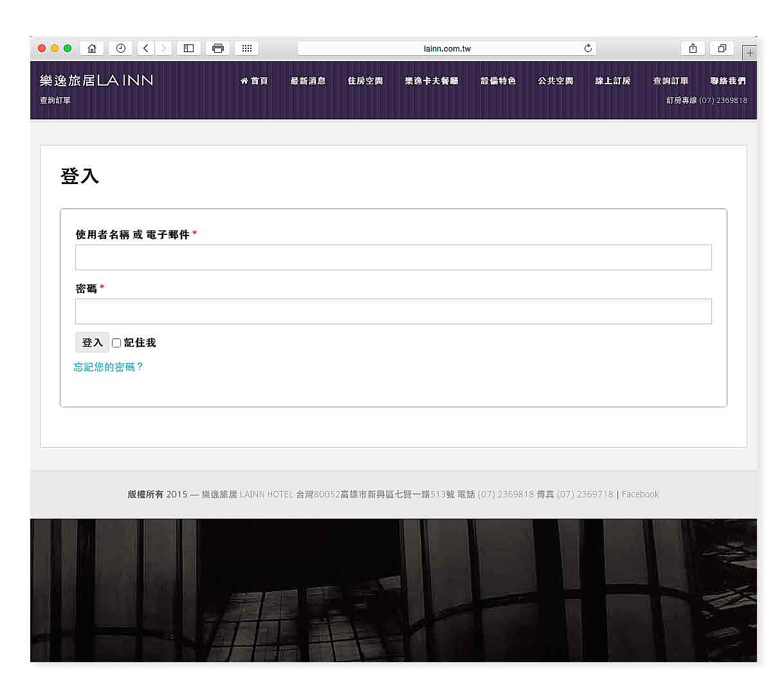784x693 pixels.
Task: Click the 樂逸旅居LA INN logo
Action: (x=96, y=80)
